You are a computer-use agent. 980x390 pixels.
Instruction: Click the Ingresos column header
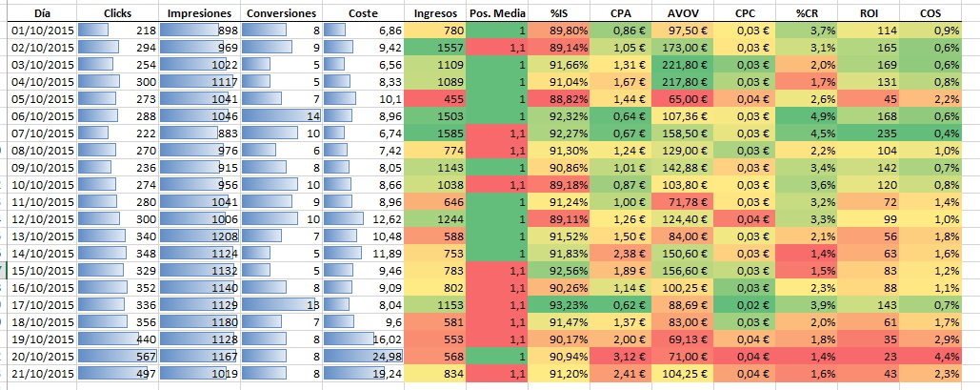tap(436, 14)
